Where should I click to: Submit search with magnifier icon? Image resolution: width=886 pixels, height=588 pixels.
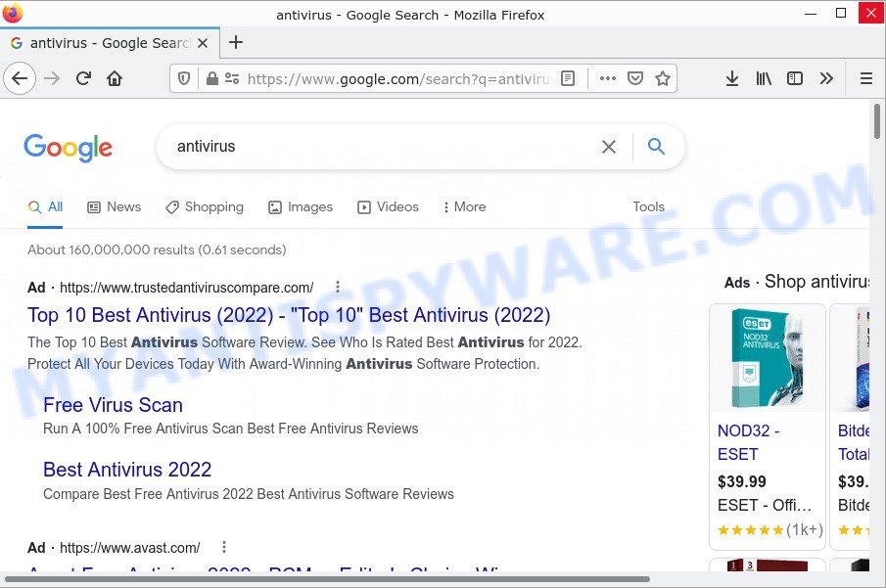(656, 147)
